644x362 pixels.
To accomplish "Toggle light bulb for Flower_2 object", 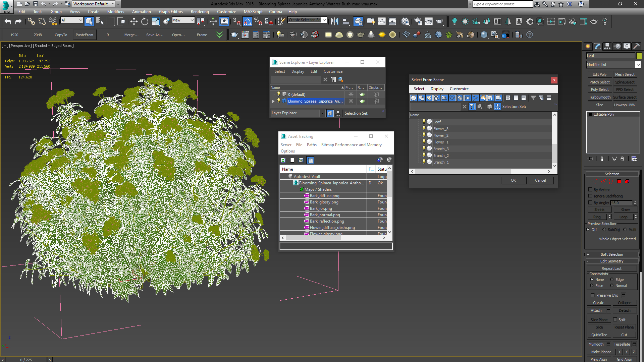I will click(x=424, y=135).
